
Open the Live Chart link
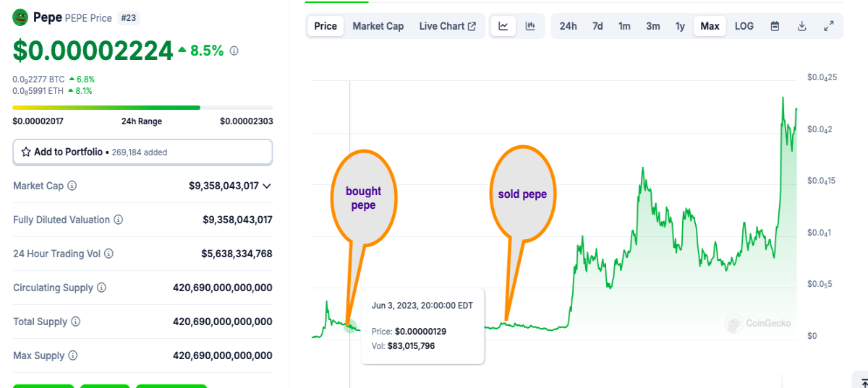pos(448,26)
